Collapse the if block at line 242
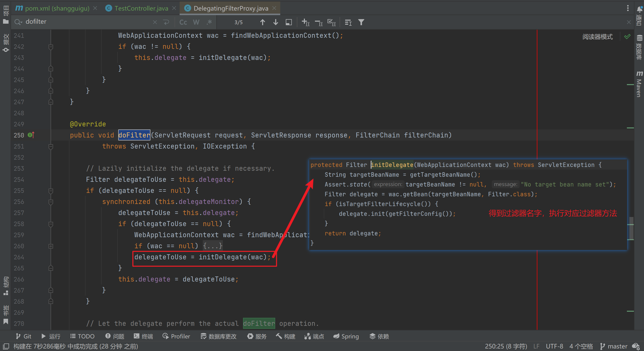 coord(51,47)
